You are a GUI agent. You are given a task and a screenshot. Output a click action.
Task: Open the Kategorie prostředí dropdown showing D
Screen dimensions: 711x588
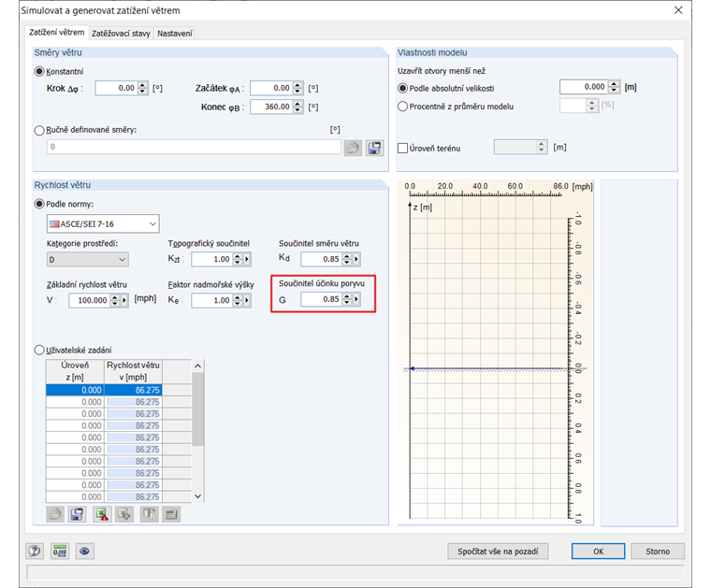[88, 260]
